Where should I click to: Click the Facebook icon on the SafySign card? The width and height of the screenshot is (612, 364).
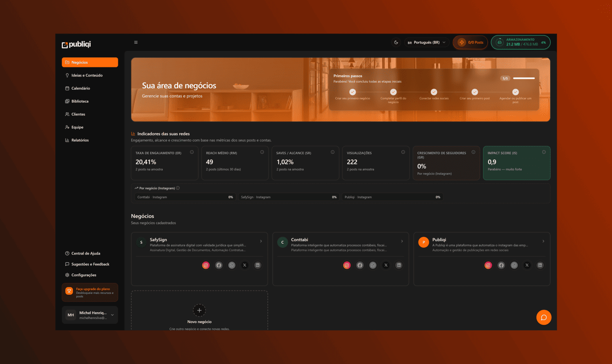[219, 265]
